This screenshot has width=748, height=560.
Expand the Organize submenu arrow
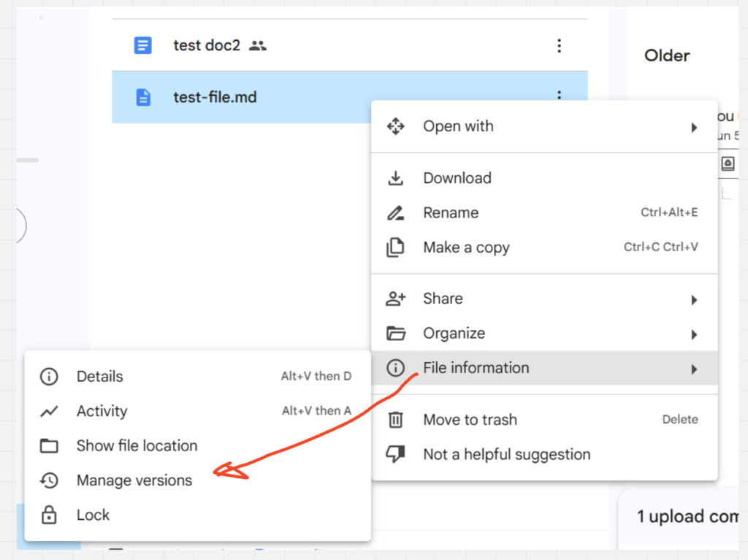(694, 335)
